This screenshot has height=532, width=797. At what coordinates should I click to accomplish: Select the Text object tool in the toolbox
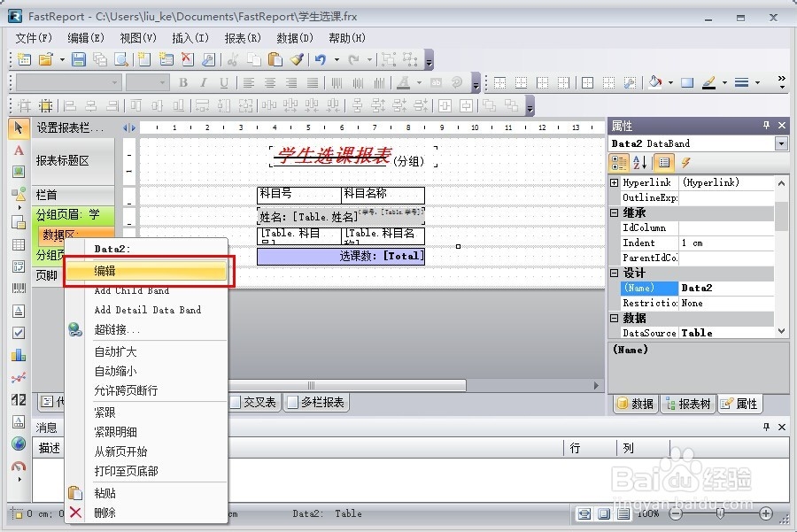17,151
